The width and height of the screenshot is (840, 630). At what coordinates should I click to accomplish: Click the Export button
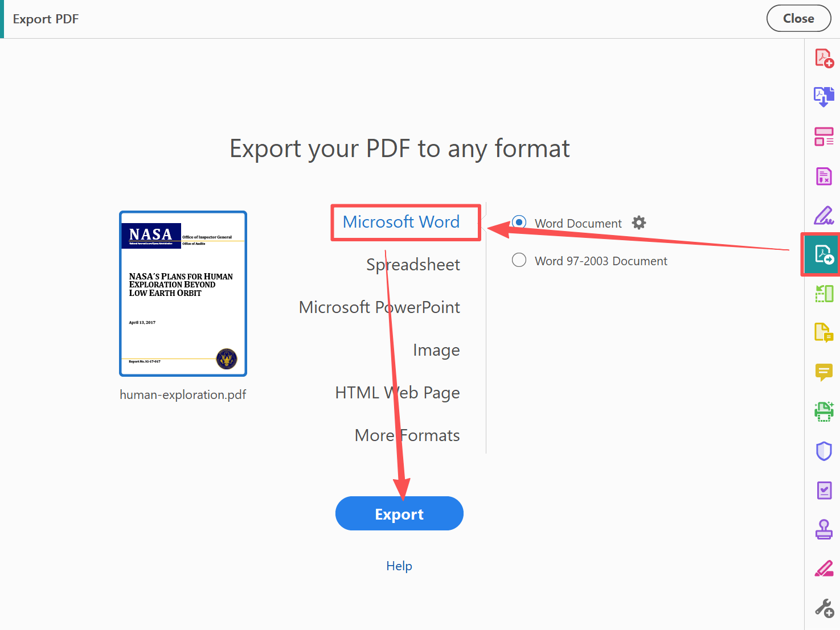(399, 513)
